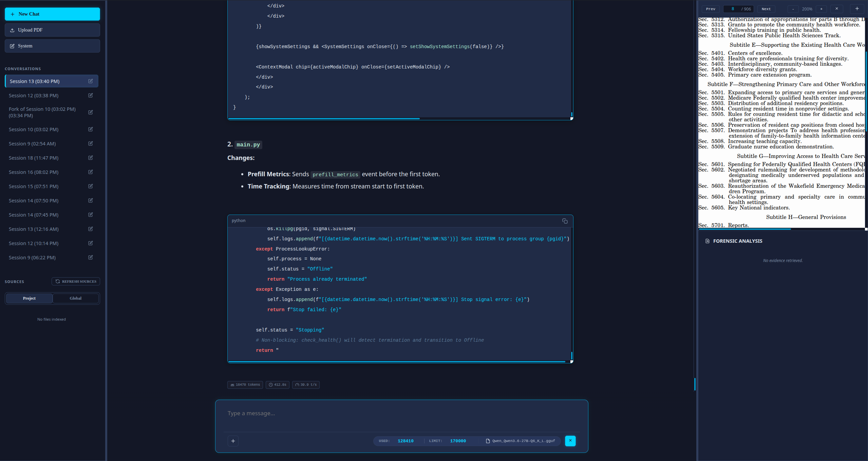Zoom out the PDF with minus button
Image resolution: width=868 pixels, height=461 pixels.
pyautogui.click(x=793, y=9)
